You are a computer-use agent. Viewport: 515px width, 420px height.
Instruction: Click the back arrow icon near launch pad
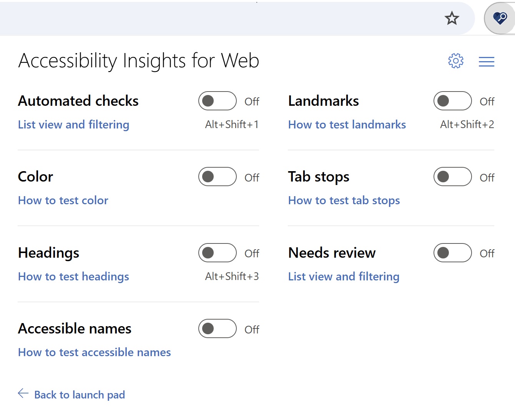[23, 393]
